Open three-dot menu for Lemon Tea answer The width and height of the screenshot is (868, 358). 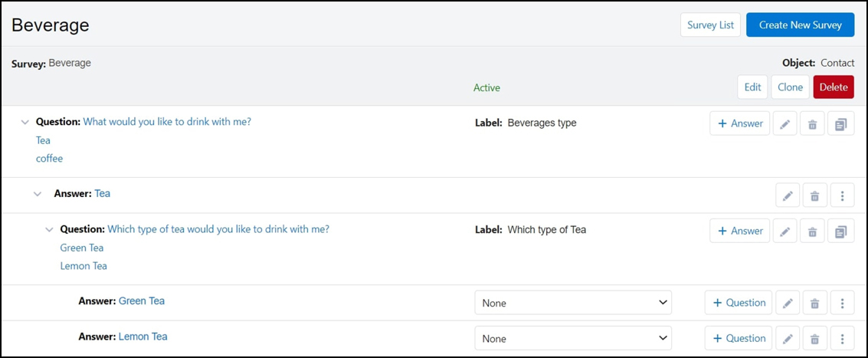842,338
